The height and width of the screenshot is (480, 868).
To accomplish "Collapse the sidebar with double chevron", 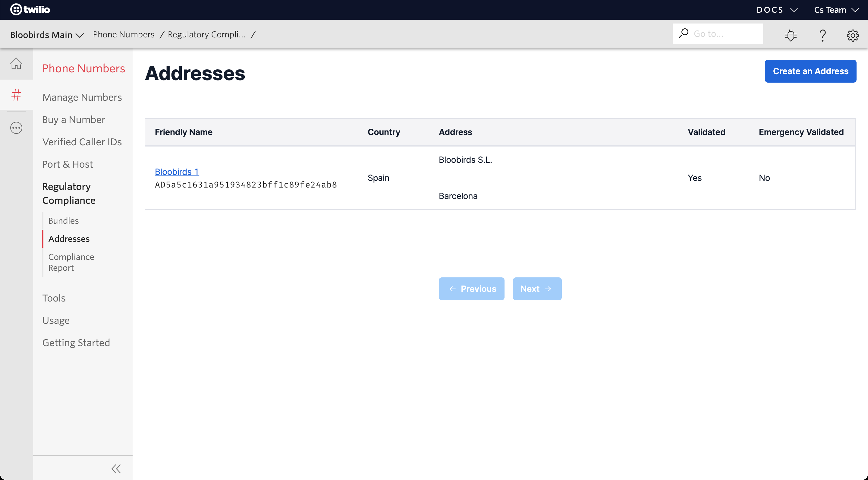I will click(x=116, y=469).
